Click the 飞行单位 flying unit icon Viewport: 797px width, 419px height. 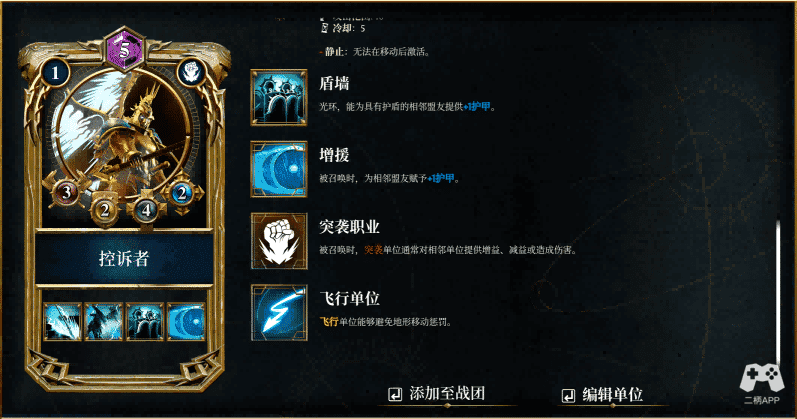tap(279, 312)
